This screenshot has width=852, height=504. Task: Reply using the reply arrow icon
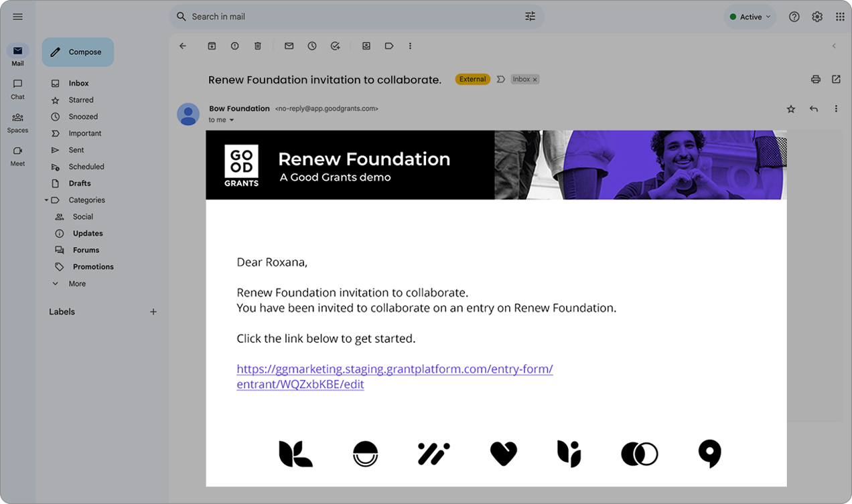point(813,108)
